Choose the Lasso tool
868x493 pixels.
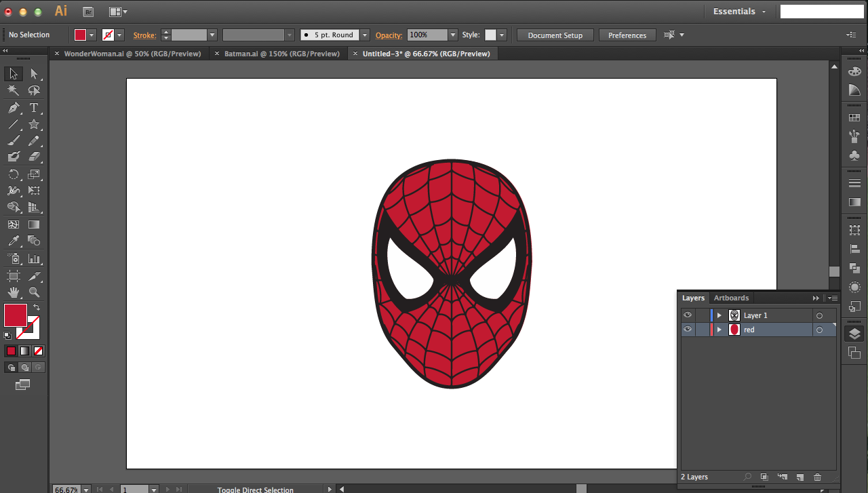click(x=34, y=91)
